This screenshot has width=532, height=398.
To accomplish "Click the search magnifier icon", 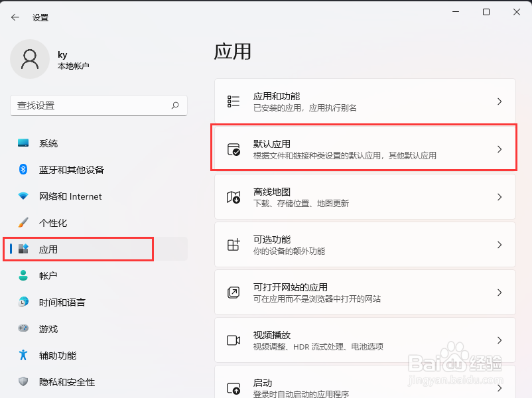I will [x=175, y=105].
